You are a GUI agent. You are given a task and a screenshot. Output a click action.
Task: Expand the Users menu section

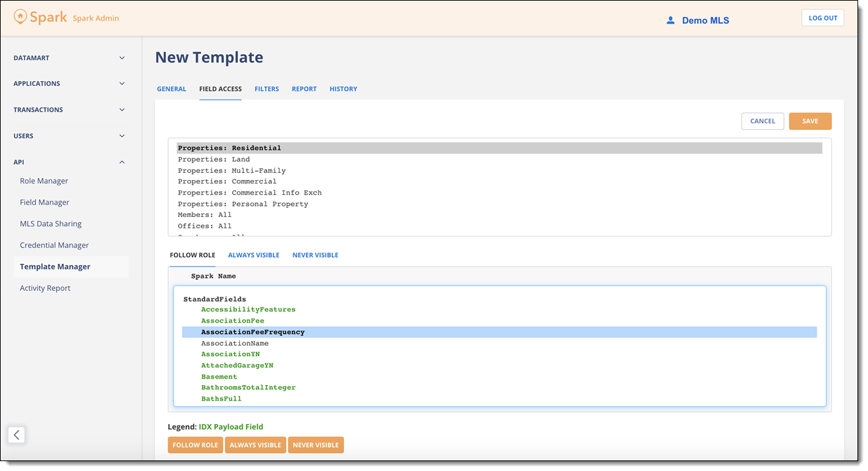point(69,136)
